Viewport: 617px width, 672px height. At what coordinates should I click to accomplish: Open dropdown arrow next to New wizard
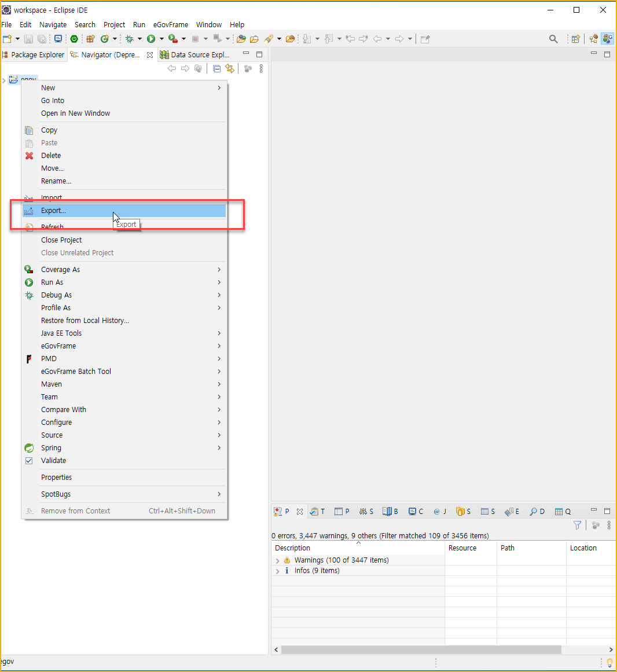pyautogui.click(x=17, y=39)
